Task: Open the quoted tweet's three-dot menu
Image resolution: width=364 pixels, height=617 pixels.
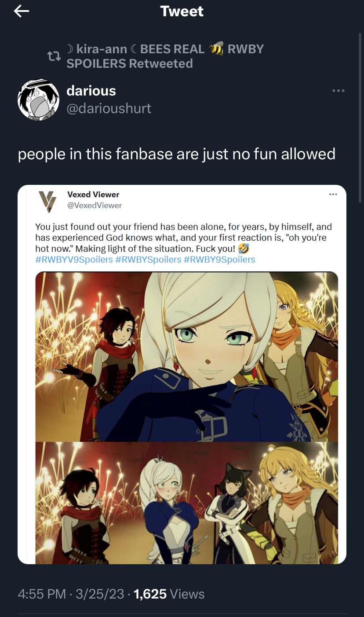Action: [x=333, y=194]
